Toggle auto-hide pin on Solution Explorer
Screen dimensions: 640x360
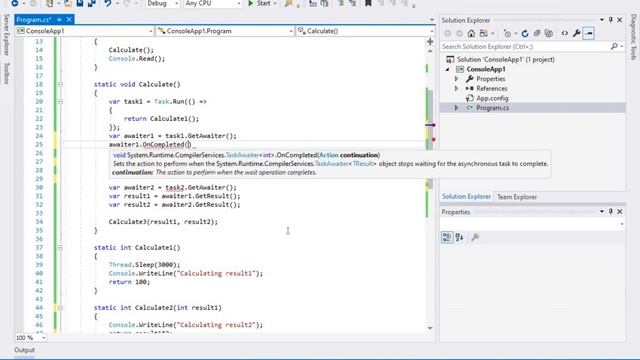[611, 20]
